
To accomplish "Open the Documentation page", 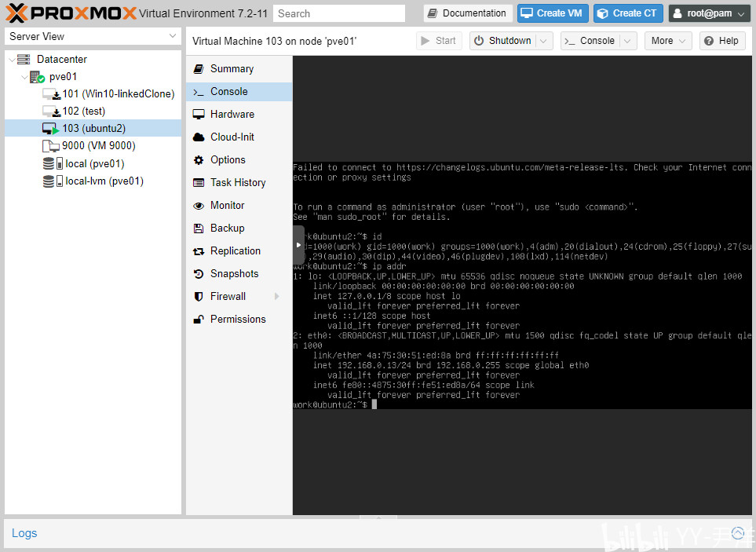I will point(468,13).
